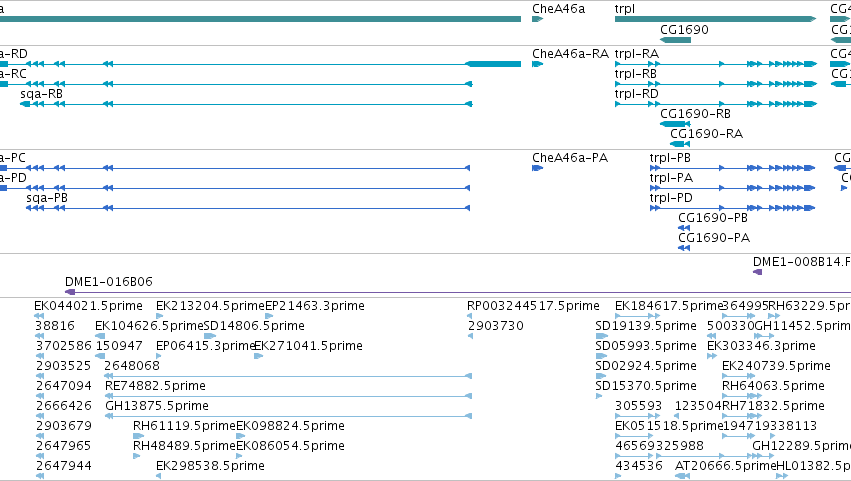
Task: Select feature 2647094
Action: tap(63, 387)
